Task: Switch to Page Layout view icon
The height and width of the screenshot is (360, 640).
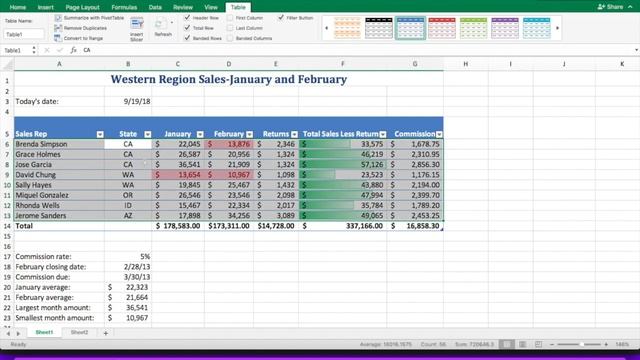Action: (522, 344)
